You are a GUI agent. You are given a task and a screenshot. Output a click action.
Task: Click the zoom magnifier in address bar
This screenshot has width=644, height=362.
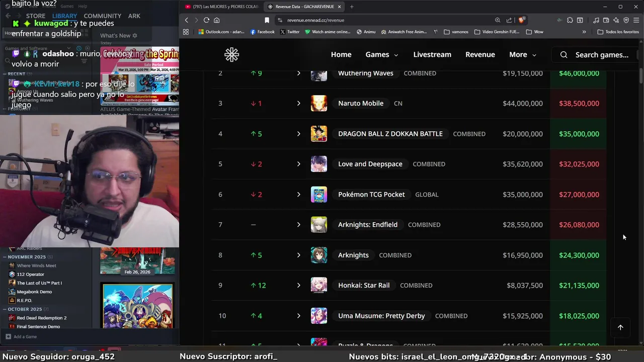point(498,20)
